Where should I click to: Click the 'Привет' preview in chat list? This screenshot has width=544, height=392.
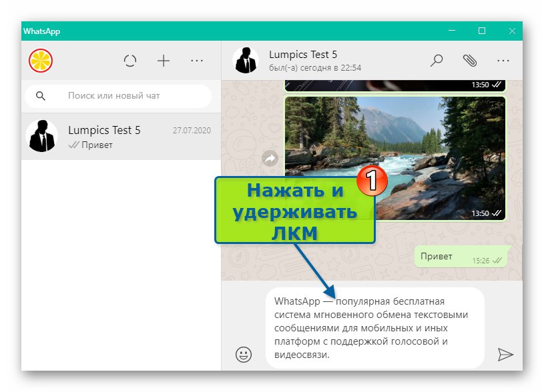coord(97,145)
